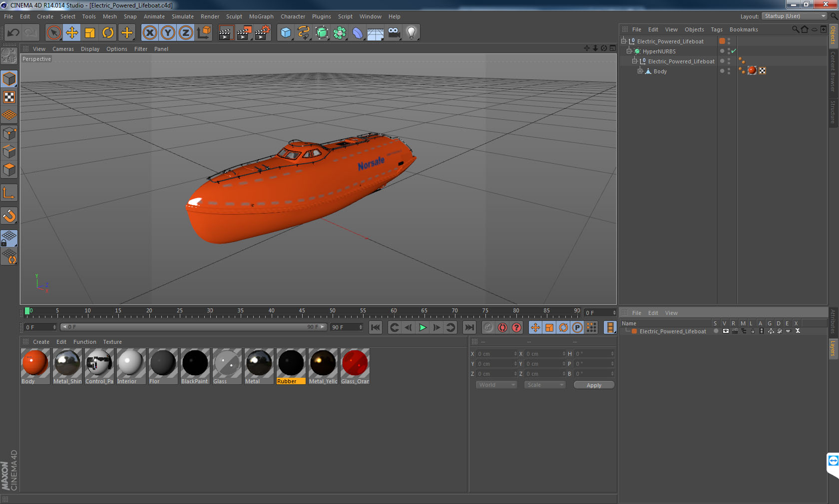Screen dimensions: 839x504
Task: Add a camera object
Action: [x=394, y=33]
